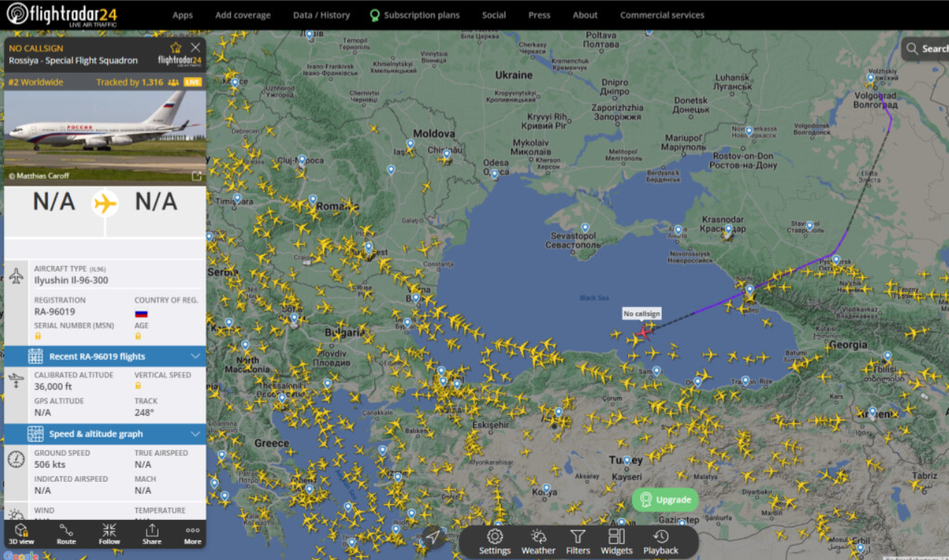Viewport: 949px width, 560px height.
Task: Click the yellow LIVE badge
Action: [x=193, y=82]
